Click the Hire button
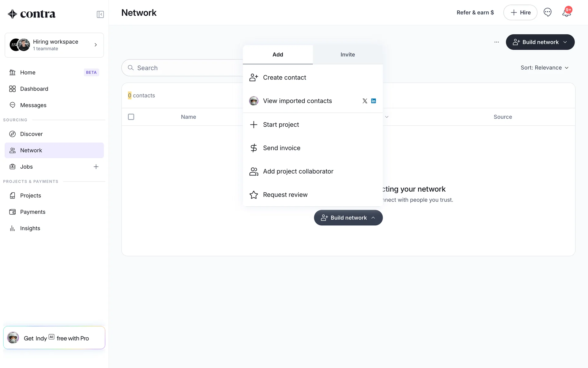This screenshot has width=588, height=368. (x=520, y=13)
